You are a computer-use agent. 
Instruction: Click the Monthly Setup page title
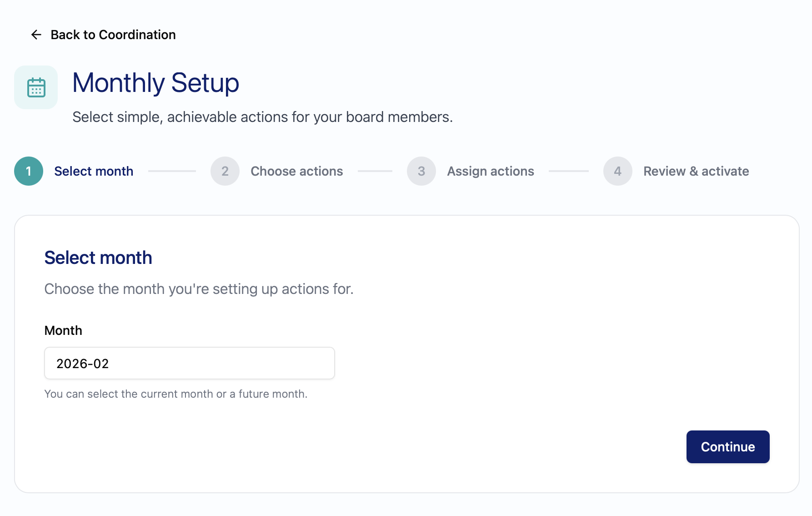click(x=155, y=83)
